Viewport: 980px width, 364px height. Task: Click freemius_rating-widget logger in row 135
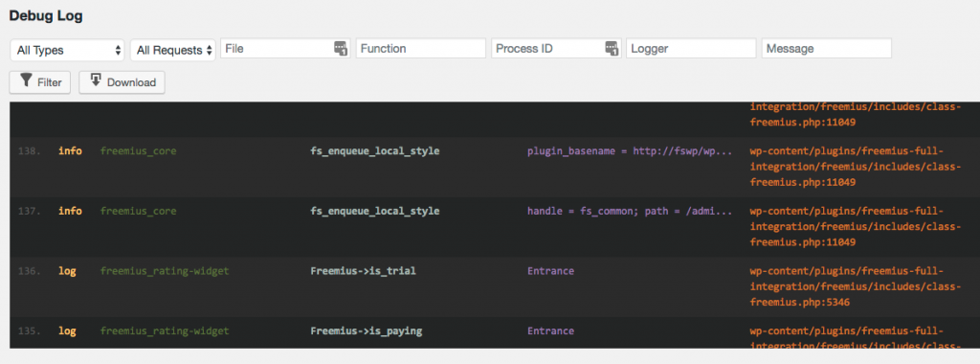pos(165,330)
